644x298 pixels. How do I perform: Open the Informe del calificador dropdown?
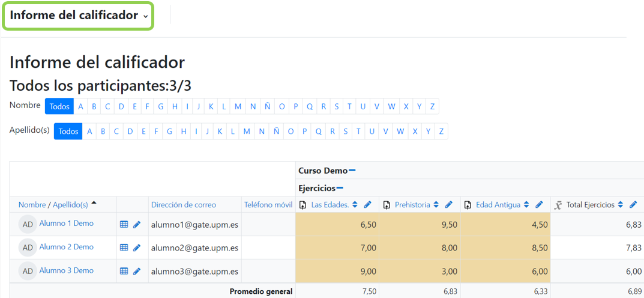coord(79,16)
